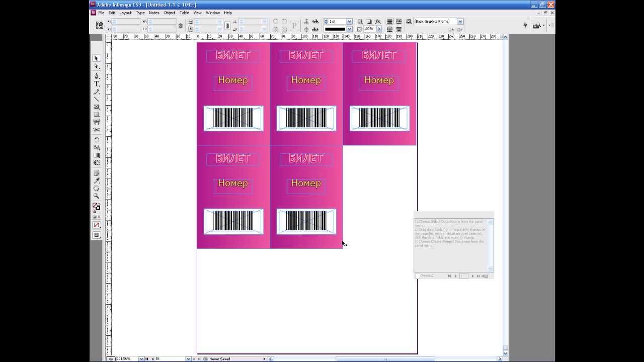Open the Layout menu
Screen dimensions: 644x362
point(125,13)
